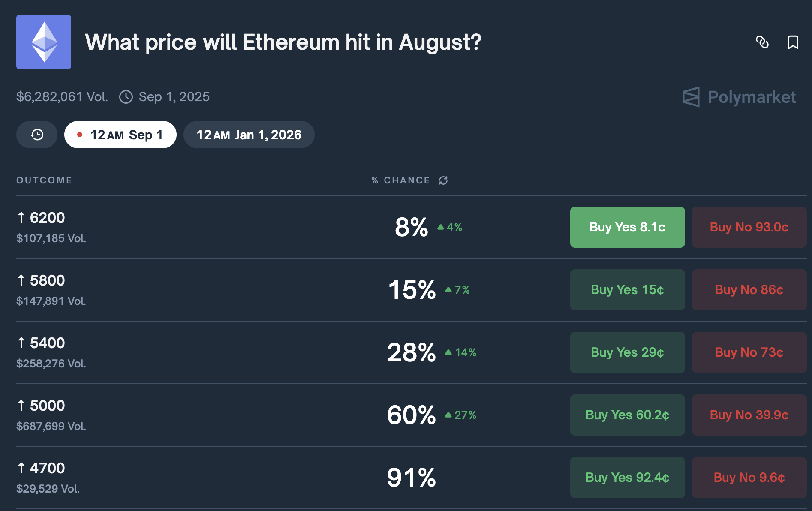
Task: Open the market title link
Action: tap(284, 42)
